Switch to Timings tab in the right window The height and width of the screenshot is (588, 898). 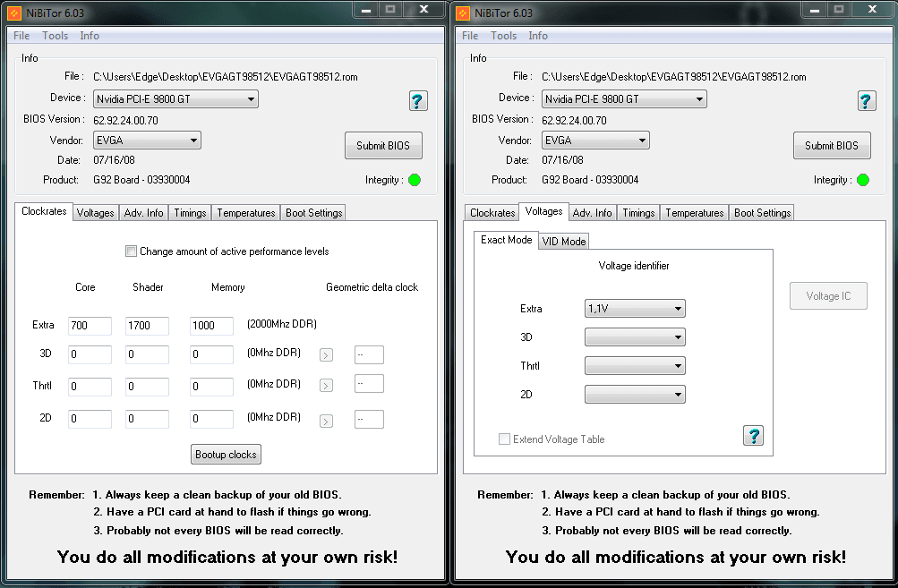[x=638, y=213]
